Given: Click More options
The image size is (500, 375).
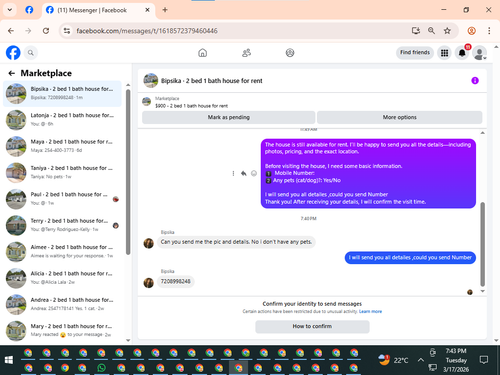Looking at the screenshot, I should (x=399, y=117).
